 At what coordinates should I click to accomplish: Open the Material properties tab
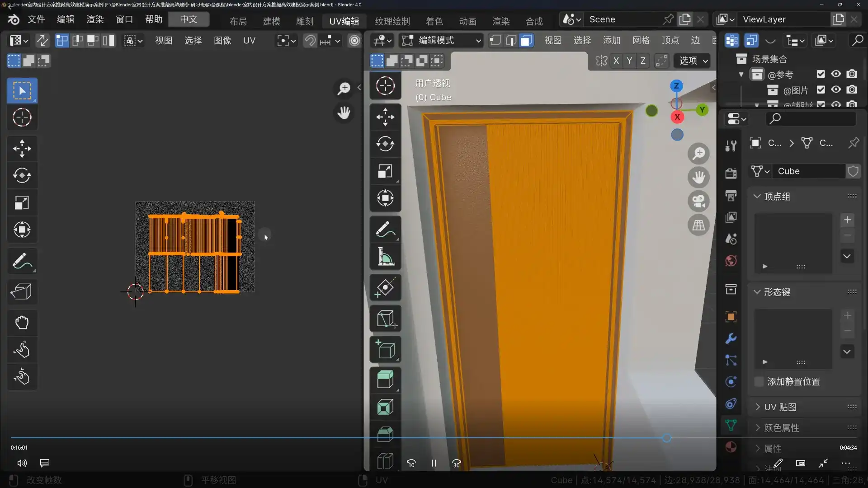[x=731, y=447]
